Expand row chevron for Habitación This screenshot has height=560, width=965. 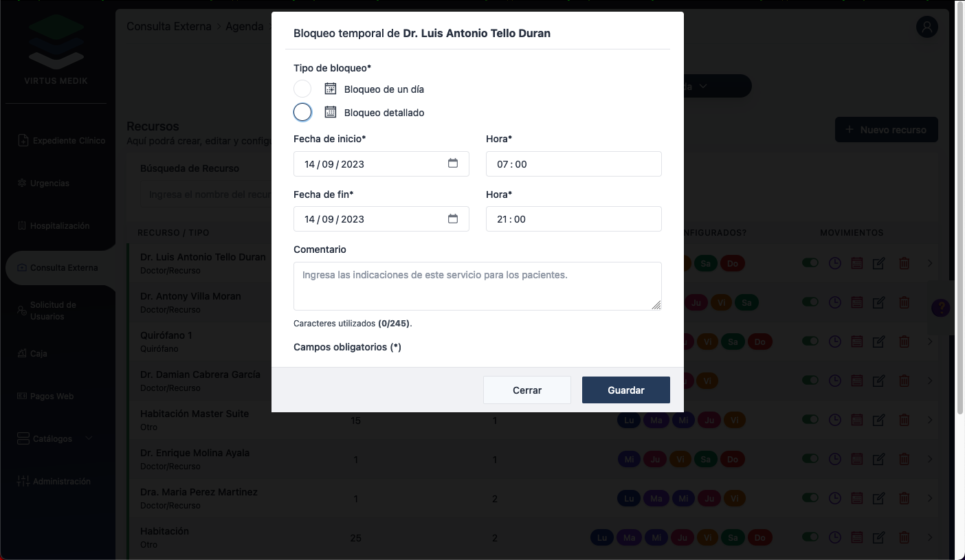(x=930, y=537)
